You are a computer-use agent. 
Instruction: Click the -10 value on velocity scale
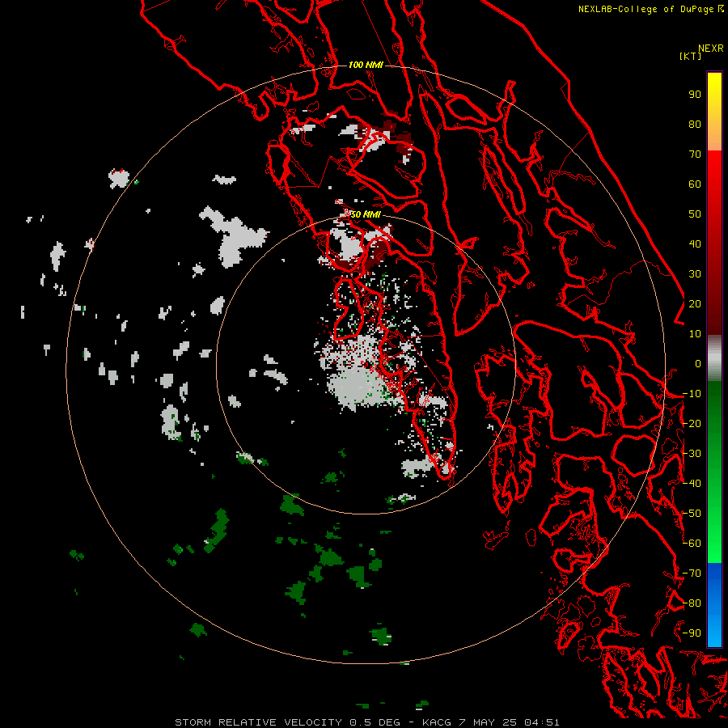click(x=692, y=394)
